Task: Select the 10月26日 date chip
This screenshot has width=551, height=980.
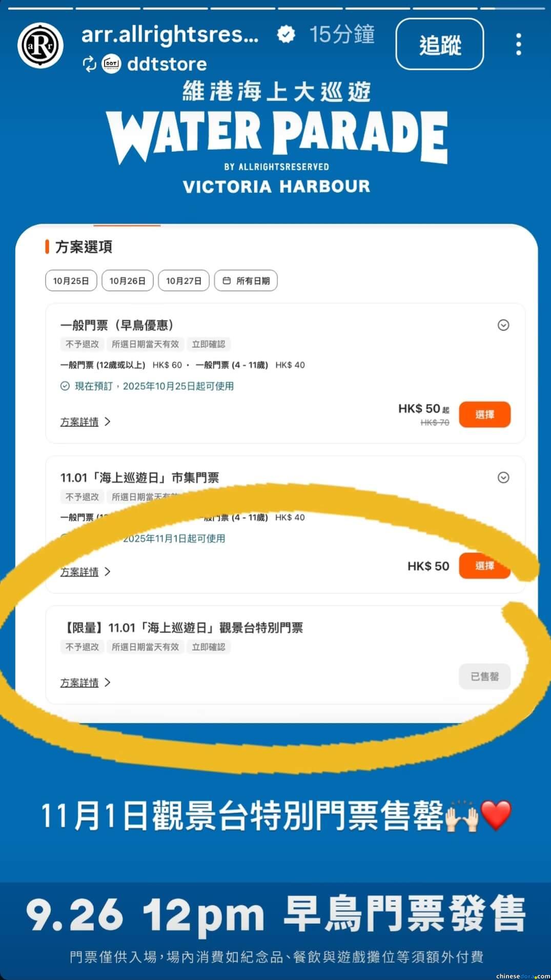Action: [x=128, y=280]
